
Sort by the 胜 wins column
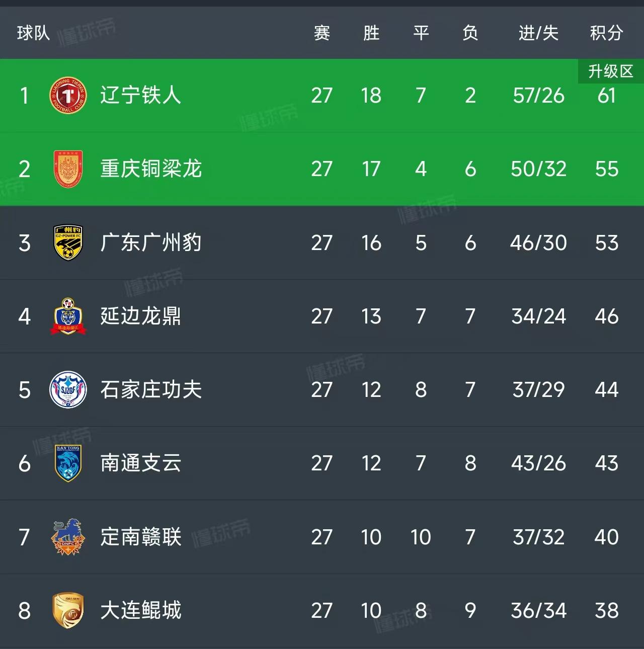coord(371,33)
